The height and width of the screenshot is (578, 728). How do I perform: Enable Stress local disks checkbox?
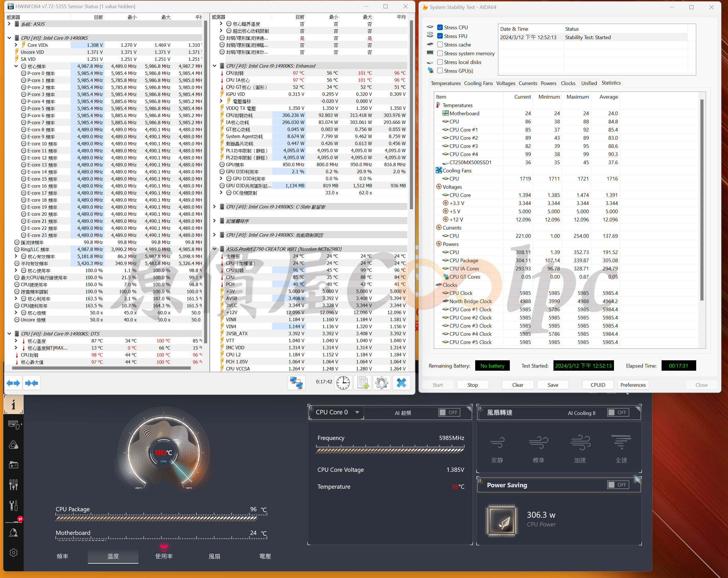[x=440, y=62]
